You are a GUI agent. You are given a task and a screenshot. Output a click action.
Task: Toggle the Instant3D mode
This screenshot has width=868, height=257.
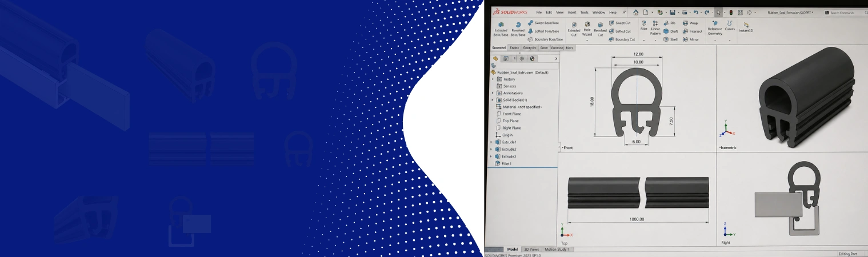(746, 27)
